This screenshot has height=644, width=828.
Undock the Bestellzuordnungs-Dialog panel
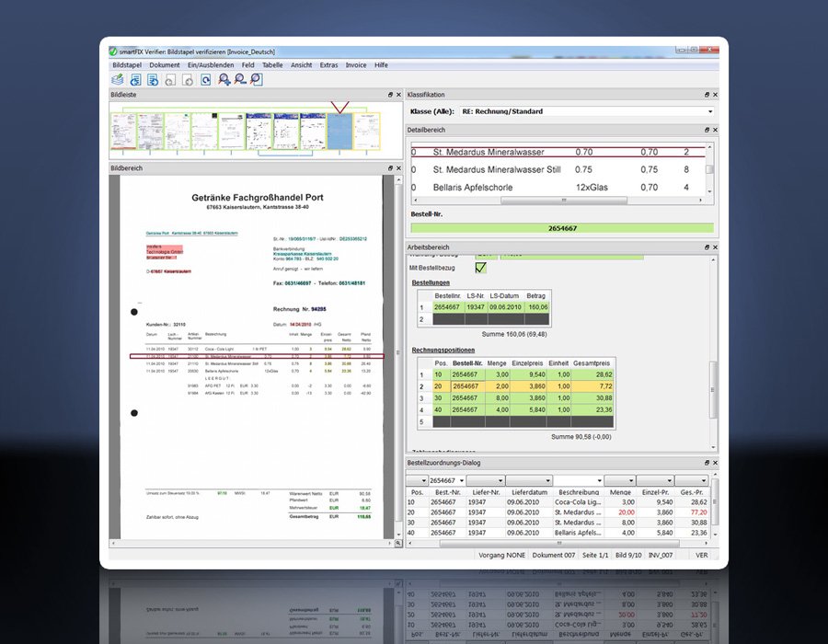pyautogui.click(x=707, y=463)
